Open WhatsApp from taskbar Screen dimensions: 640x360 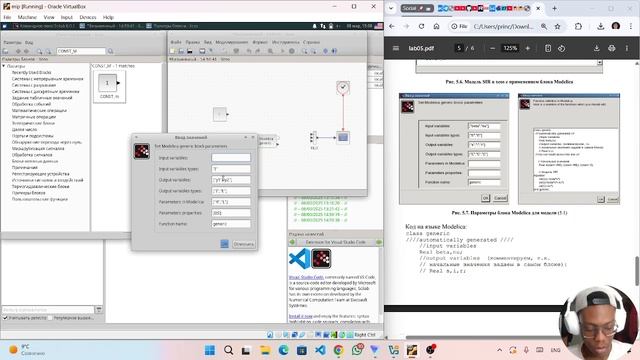click(x=357, y=350)
